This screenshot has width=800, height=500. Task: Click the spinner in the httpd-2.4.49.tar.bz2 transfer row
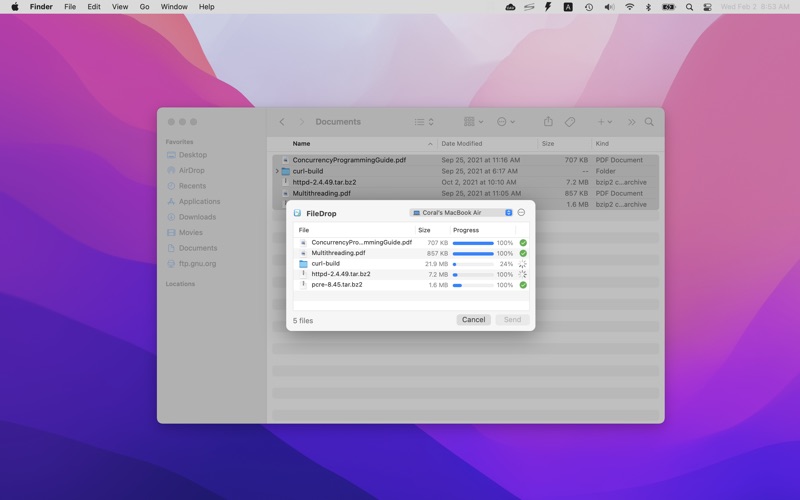[522, 274]
